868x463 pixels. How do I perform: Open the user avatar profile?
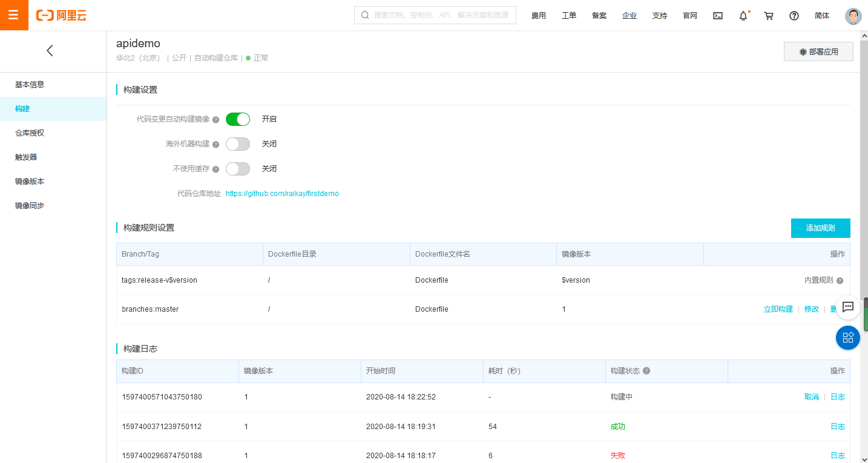pos(853,16)
